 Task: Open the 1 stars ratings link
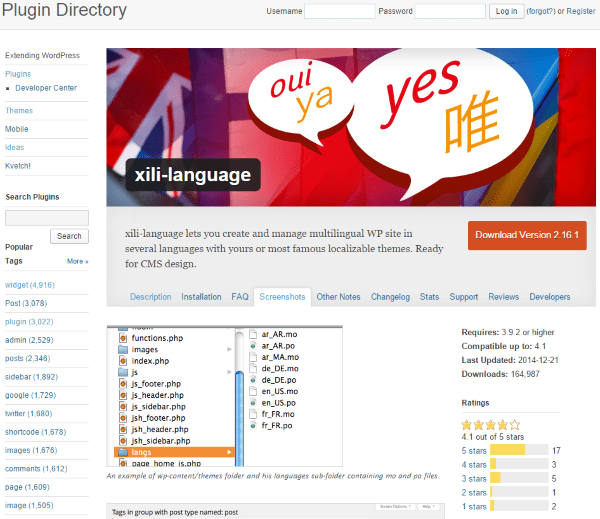[x=472, y=506]
